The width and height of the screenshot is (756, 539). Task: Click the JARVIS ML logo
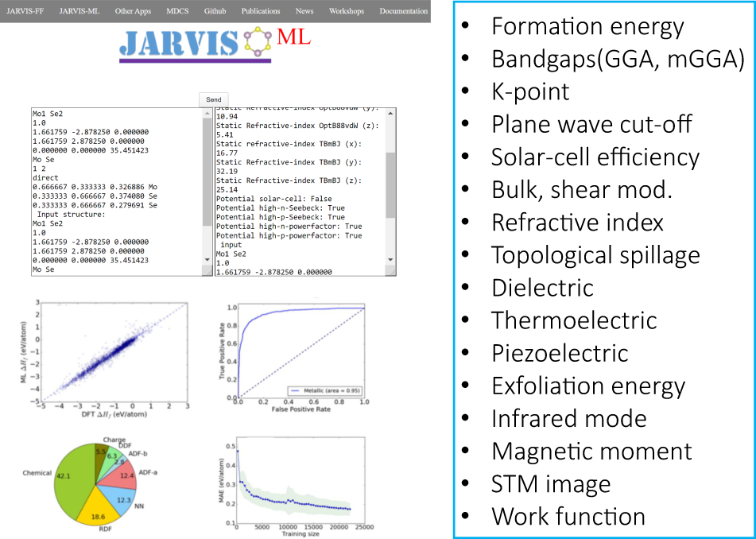point(215,45)
